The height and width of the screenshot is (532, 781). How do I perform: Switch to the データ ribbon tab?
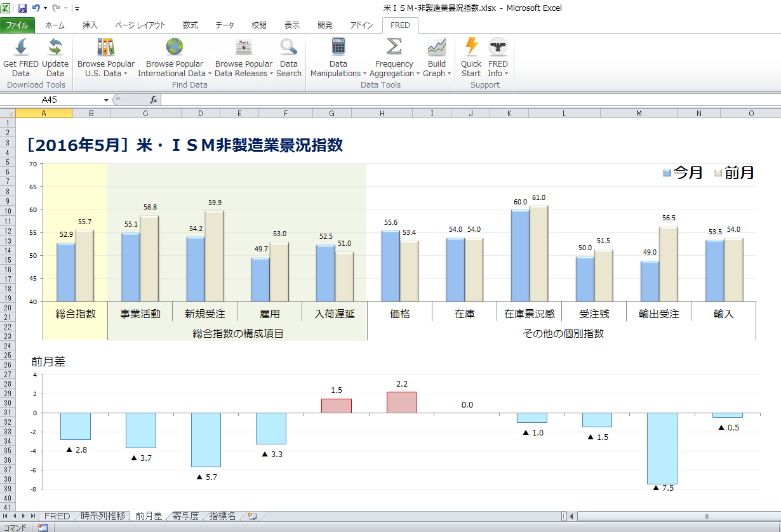(225, 25)
